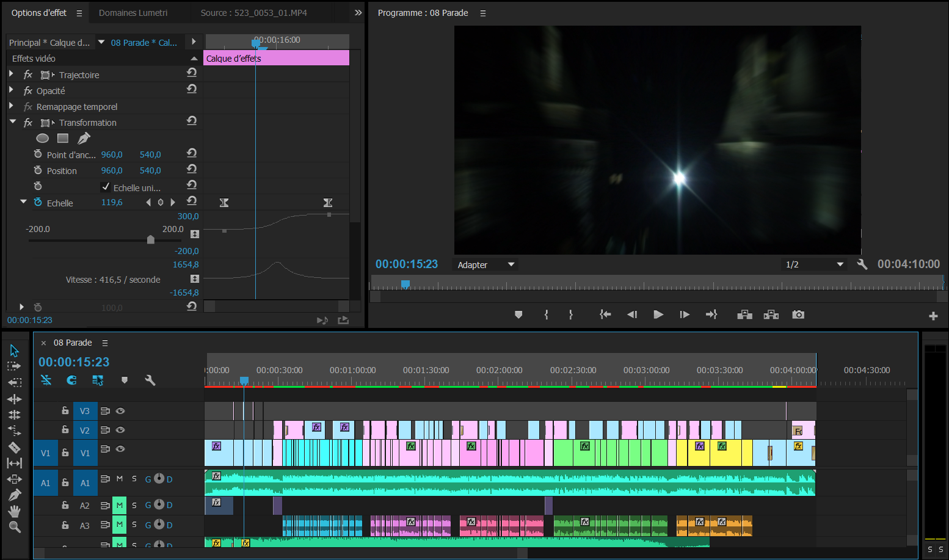Screen dimensions: 949x560
Task: Toggle Echelle uniforme checkbox
Action: [106, 187]
